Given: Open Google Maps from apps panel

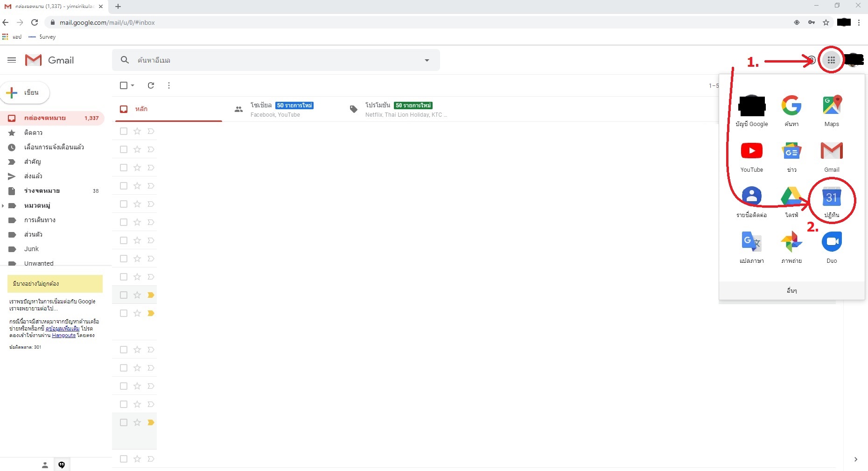Looking at the screenshot, I should click(832, 111).
